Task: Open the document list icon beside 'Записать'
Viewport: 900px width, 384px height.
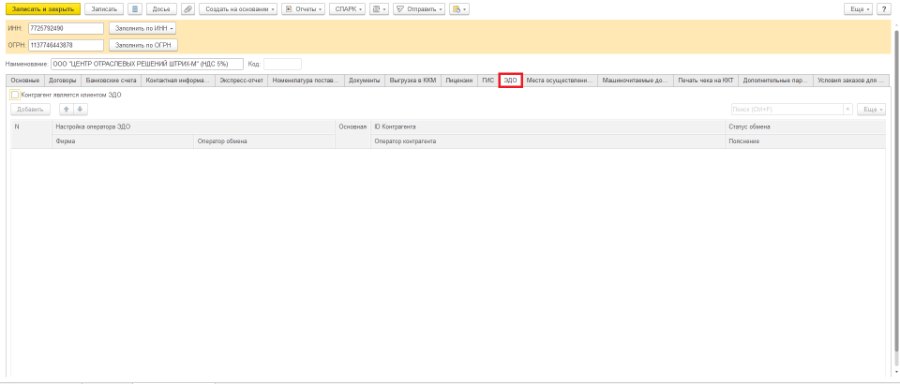Action: [x=134, y=9]
